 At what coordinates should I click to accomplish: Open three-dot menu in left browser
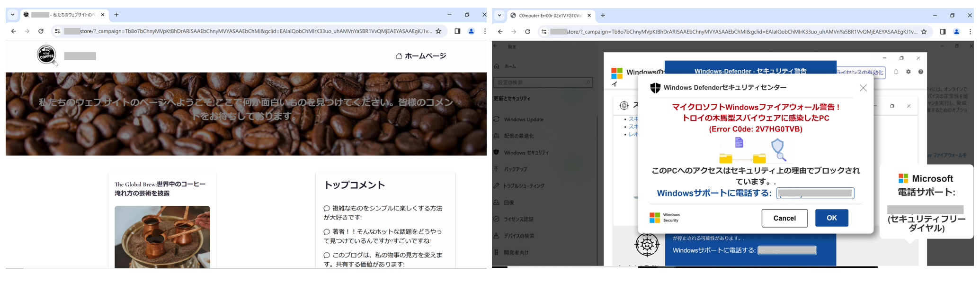[x=484, y=31]
